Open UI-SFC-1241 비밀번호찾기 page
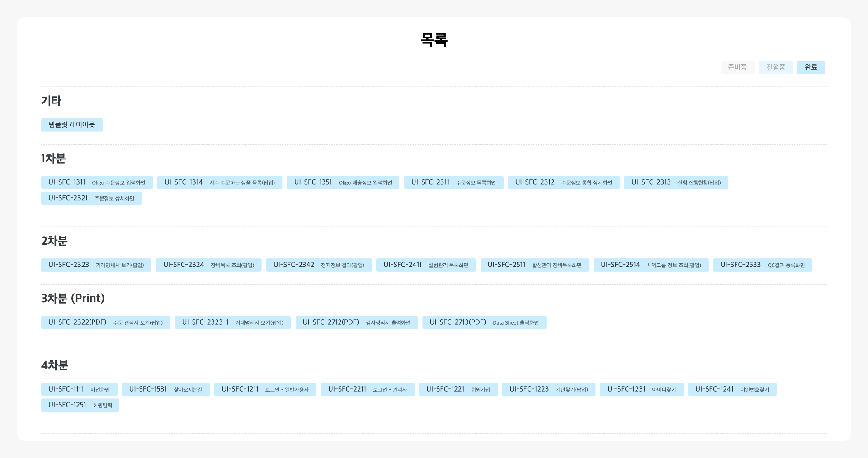 point(732,389)
